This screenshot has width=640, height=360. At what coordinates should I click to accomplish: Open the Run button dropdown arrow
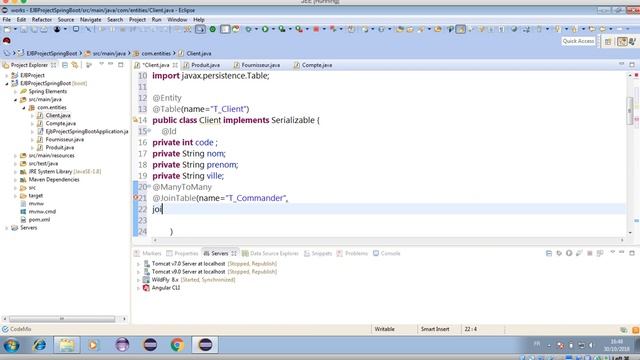click(x=273, y=29)
